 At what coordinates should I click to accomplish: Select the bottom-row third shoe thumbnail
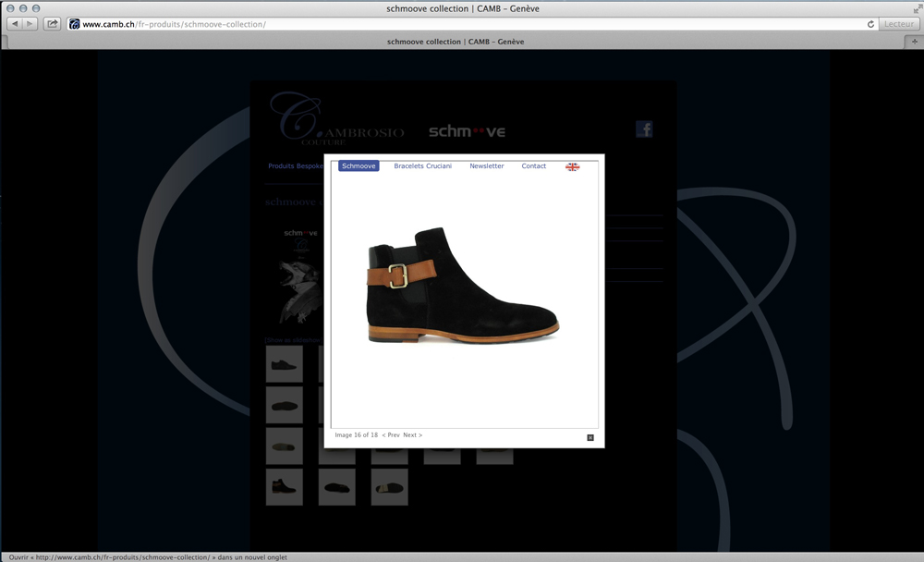390,487
